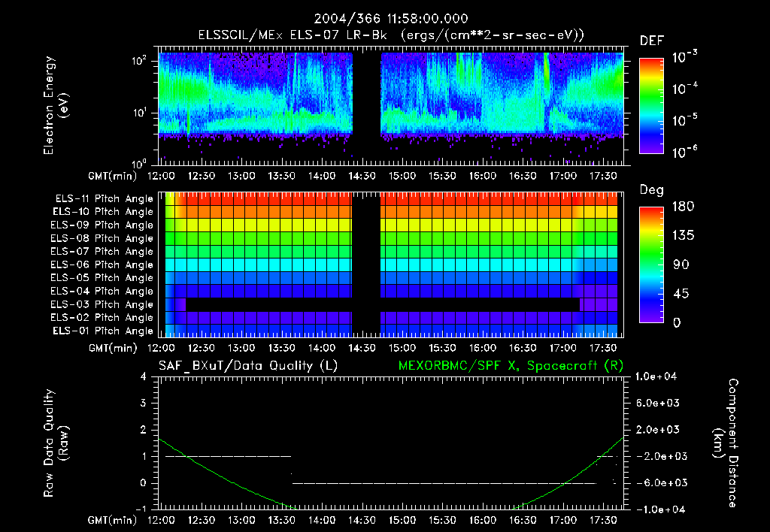Viewport: 770px width, 532px height.
Task: Click the 10^0 energy axis tick label
Action: [140, 163]
